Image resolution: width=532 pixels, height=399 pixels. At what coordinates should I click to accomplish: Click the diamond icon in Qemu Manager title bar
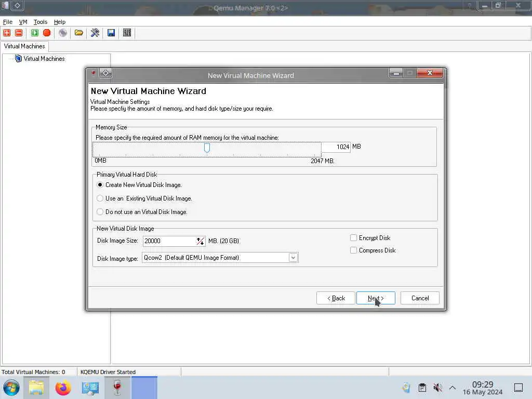17,5
